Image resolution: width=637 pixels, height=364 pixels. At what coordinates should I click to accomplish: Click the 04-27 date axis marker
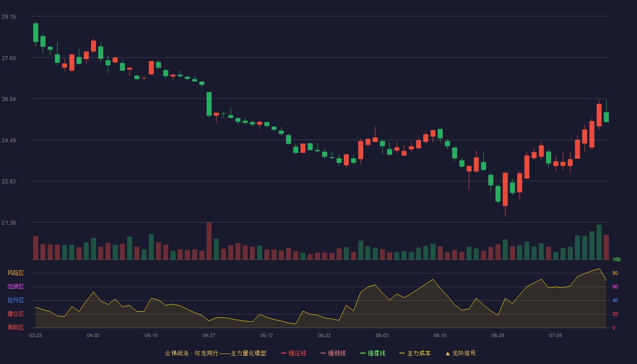(x=209, y=335)
